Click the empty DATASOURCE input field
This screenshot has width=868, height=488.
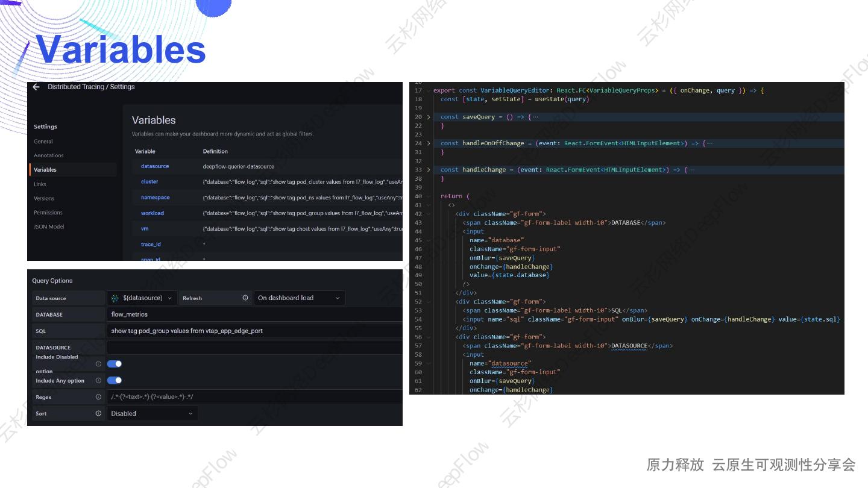coord(254,347)
